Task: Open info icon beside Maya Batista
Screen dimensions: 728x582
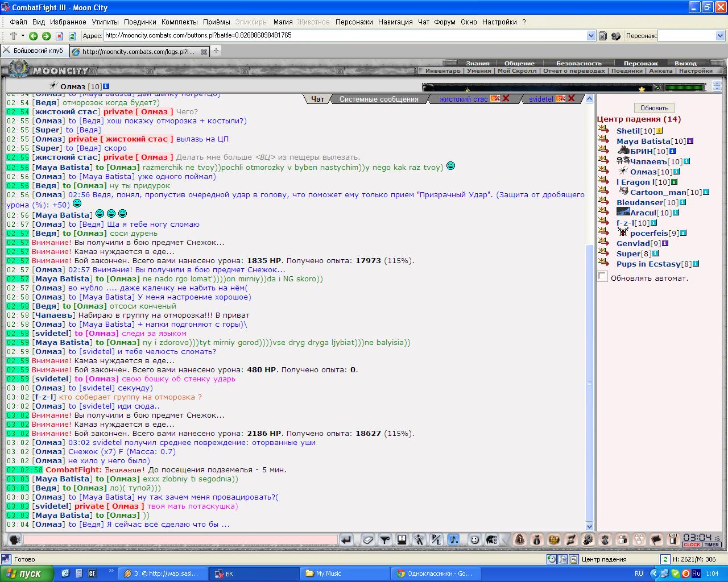Action: click(690, 141)
